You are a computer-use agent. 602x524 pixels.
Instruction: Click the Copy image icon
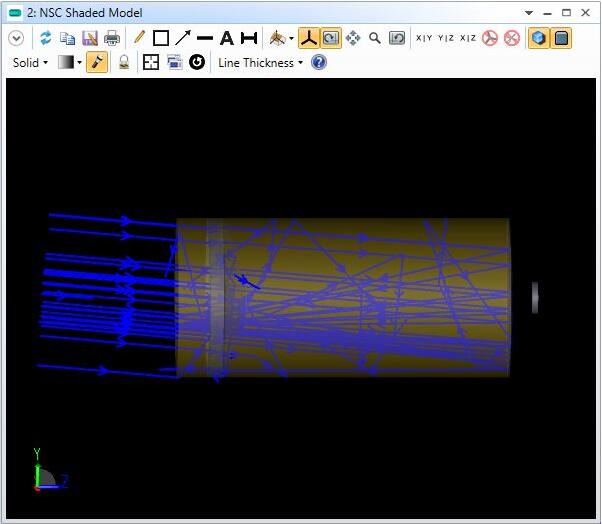coord(67,38)
